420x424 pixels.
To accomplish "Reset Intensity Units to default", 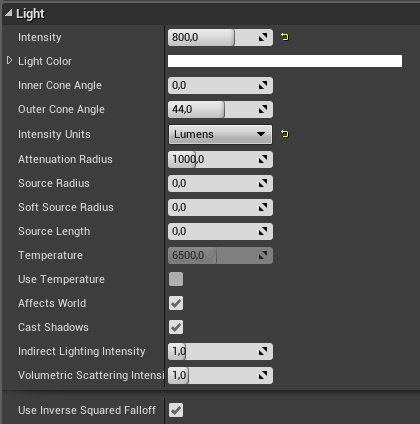I will click(285, 134).
